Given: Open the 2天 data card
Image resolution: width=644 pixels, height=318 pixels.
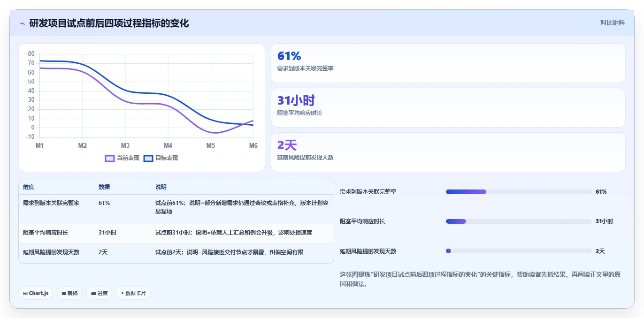Looking at the screenshot, I should (448, 152).
